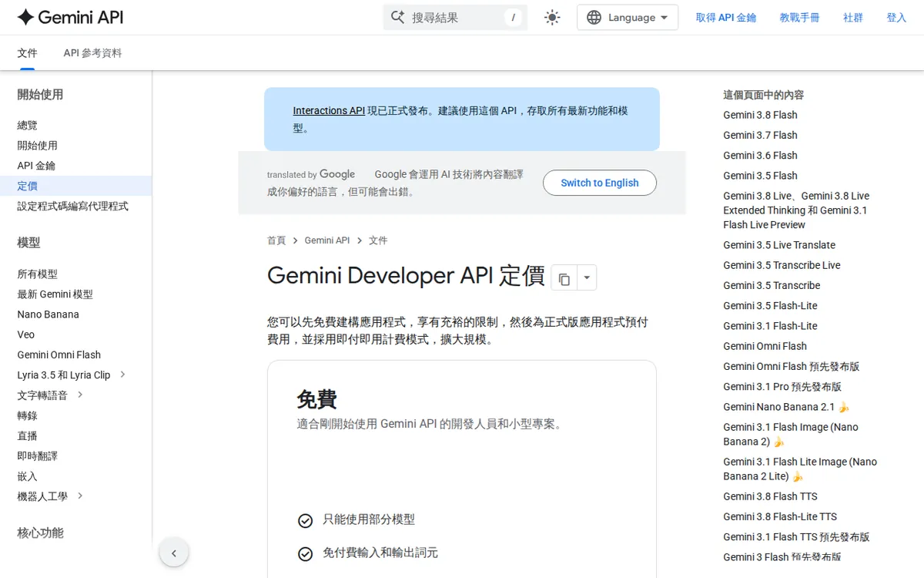The width and height of the screenshot is (924, 578).
Task: Collapse the sidebar with the chevron button
Action: tap(174, 553)
